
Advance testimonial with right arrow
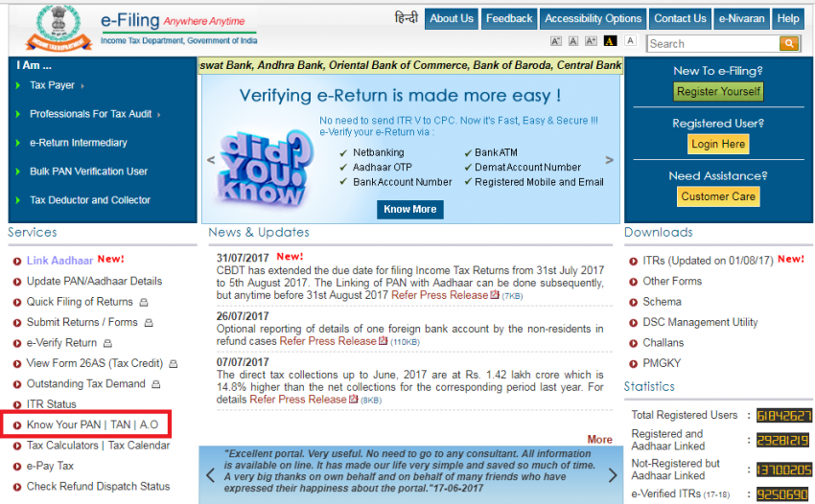(x=613, y=475)
